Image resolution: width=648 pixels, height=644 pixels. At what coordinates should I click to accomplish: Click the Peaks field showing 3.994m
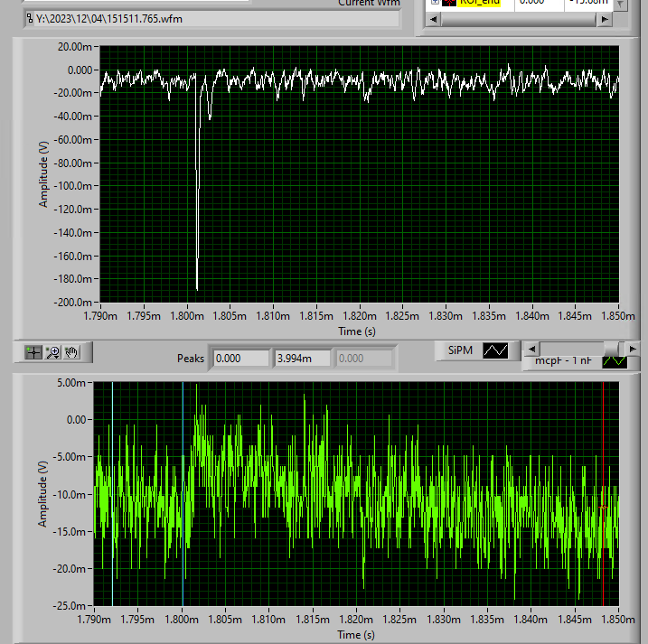[x=303, y=359]
